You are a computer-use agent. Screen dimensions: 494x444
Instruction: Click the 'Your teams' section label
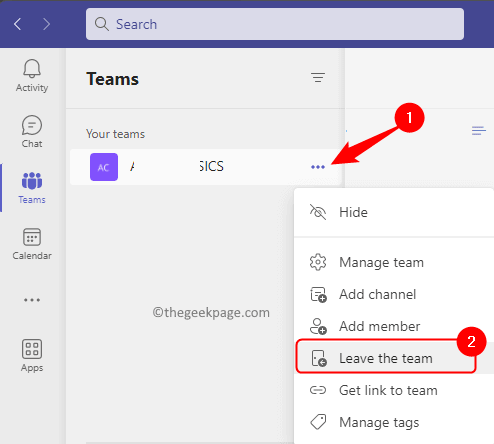[x=115, y=134]
